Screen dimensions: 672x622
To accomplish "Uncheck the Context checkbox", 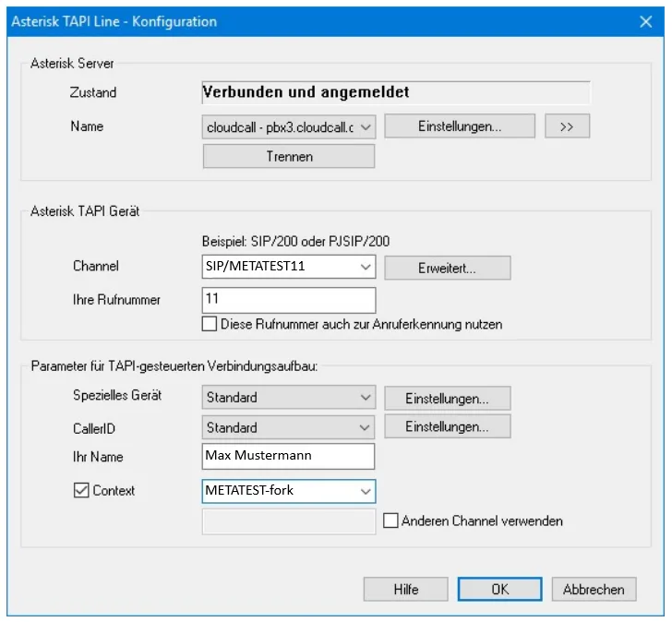I will (80, 490).
